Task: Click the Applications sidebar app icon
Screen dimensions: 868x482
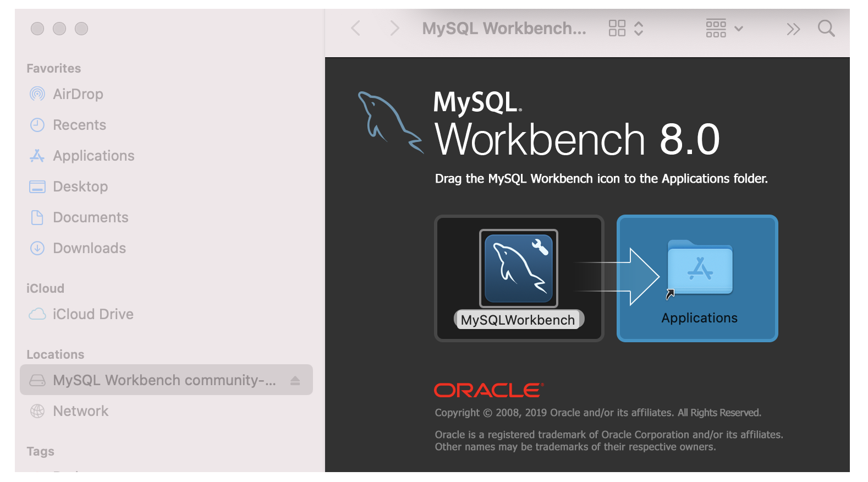Action: (x=37, y=156)
